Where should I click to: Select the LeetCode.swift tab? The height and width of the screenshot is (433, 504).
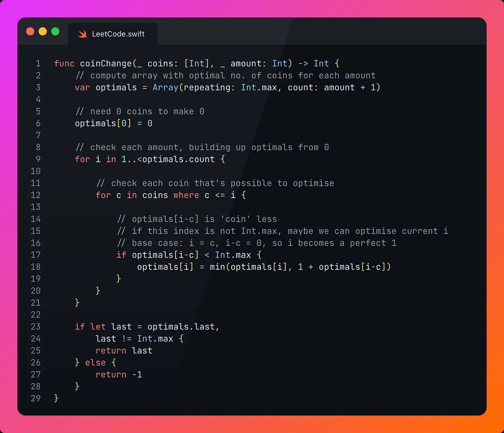[x=113, y=34]
